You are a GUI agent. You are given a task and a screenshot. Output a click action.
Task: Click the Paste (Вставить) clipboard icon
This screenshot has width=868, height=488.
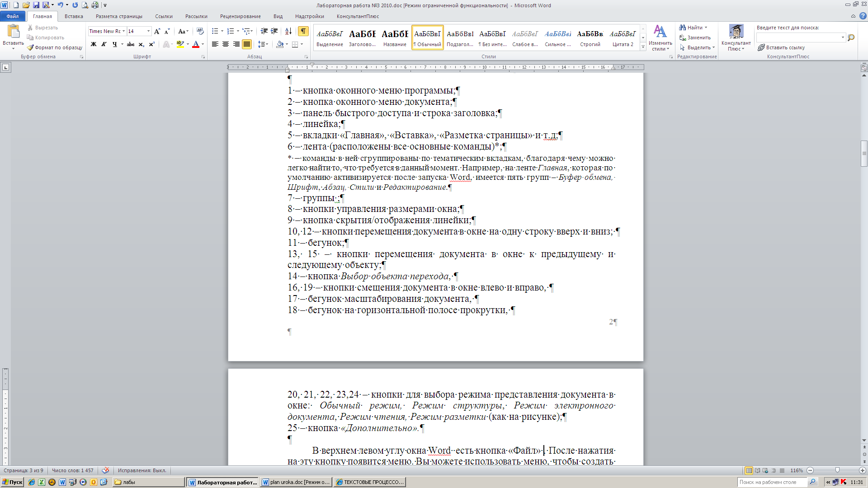point(13,32)
